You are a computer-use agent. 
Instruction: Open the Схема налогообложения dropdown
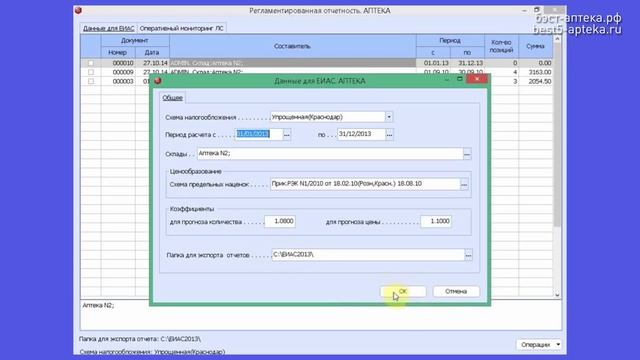[x=389, y=117]
